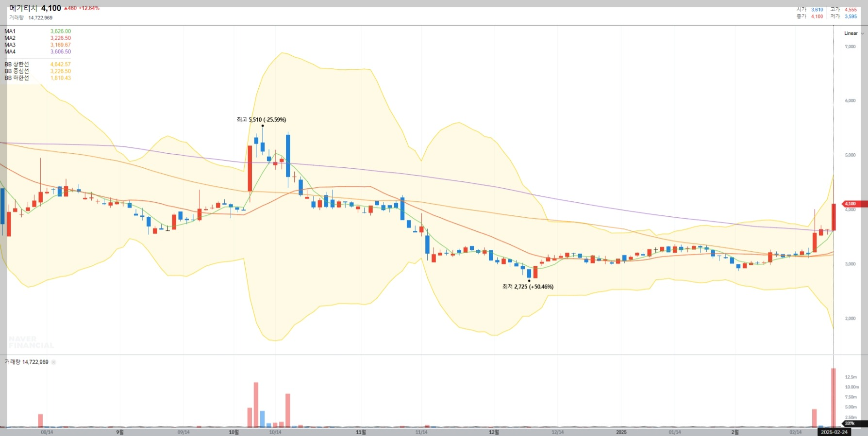Click the 08/14 date on time axis

[47, 432]
